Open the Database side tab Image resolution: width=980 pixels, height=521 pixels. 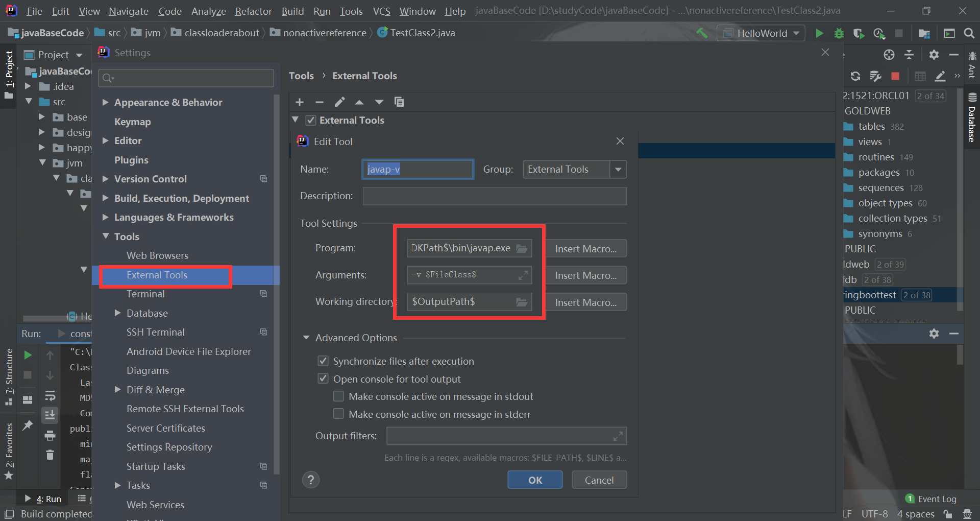tap(972, 118)
